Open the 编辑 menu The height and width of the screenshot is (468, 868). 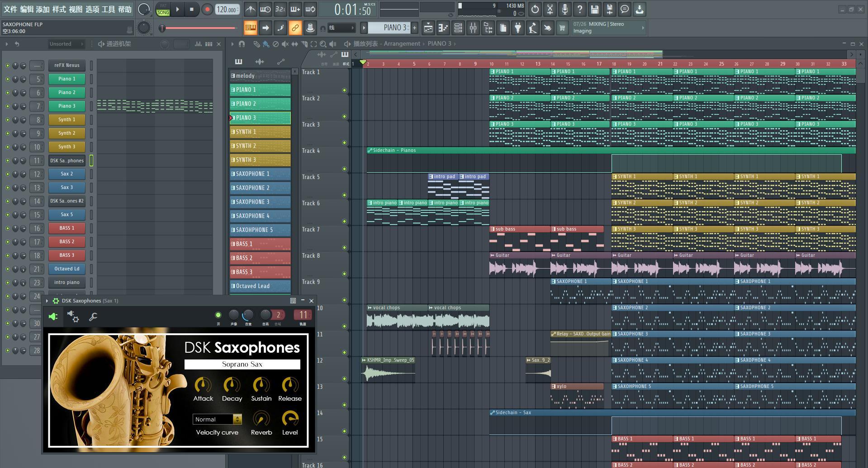[27, 9]
